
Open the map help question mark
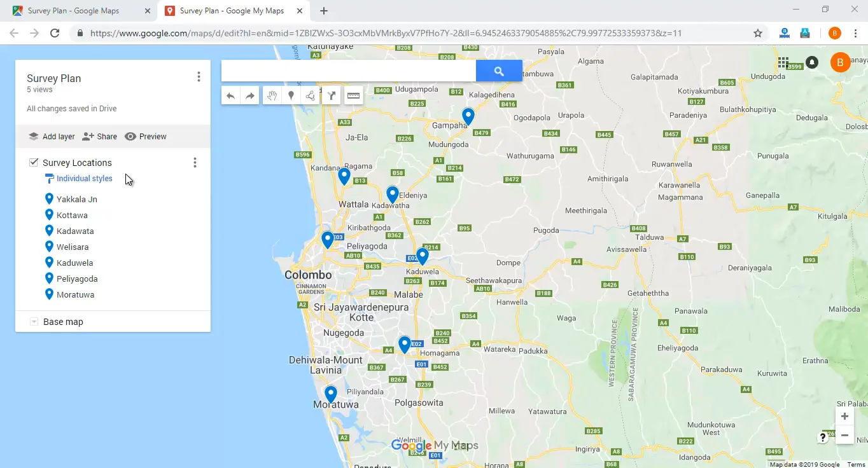(x=823, y=437)
